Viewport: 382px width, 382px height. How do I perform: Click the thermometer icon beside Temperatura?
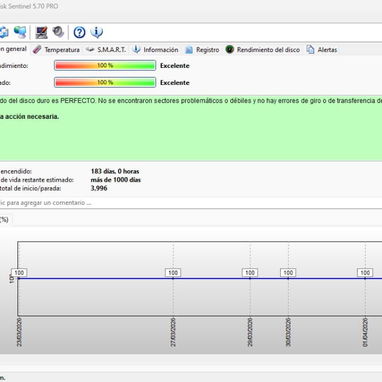(37, 50)
